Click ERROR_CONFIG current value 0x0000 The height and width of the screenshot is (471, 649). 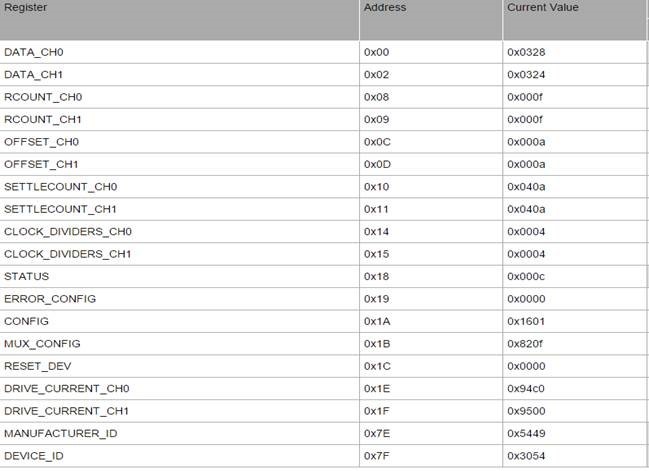[526, 299]
